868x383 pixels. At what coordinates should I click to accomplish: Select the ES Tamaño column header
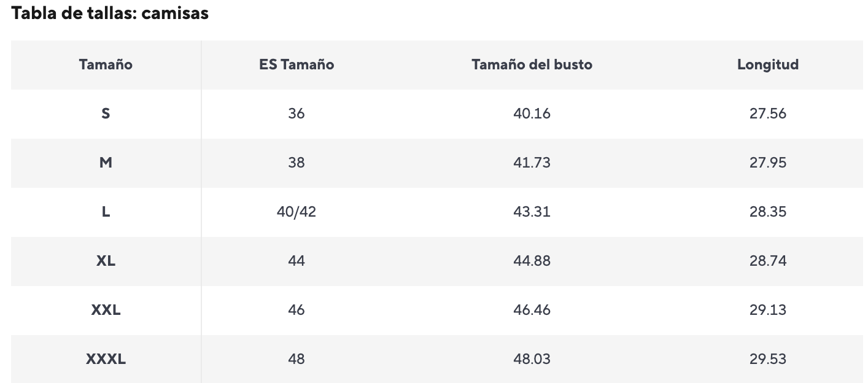(296, 64)
